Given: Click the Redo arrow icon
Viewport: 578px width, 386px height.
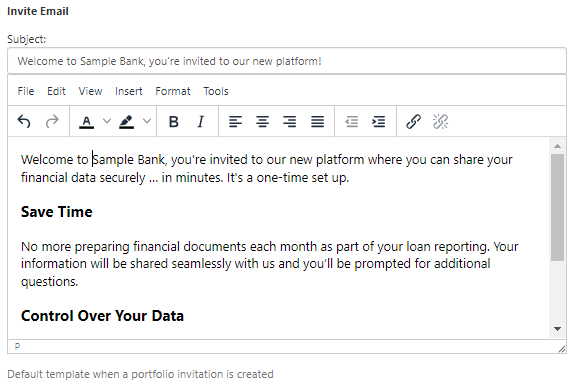Looking at the screenshot, I should [x=52, y=121].
